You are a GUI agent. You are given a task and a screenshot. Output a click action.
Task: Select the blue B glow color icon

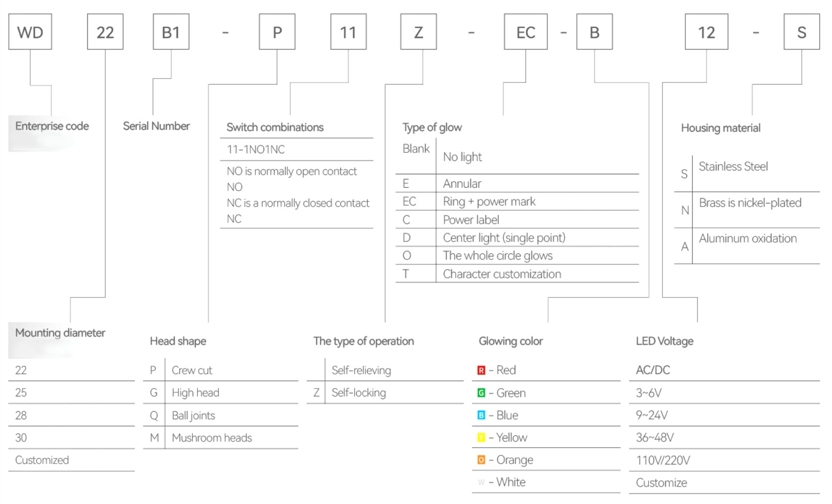tap(481, 415)
